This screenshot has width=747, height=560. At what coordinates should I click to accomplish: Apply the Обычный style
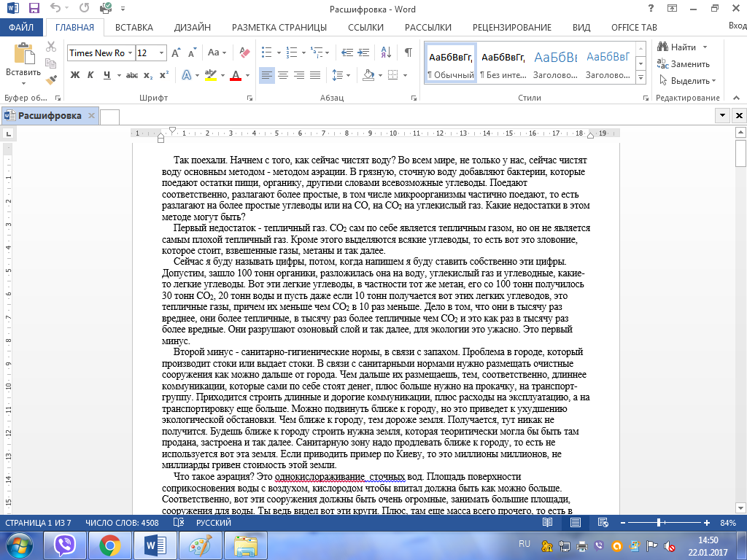(451, 63)
